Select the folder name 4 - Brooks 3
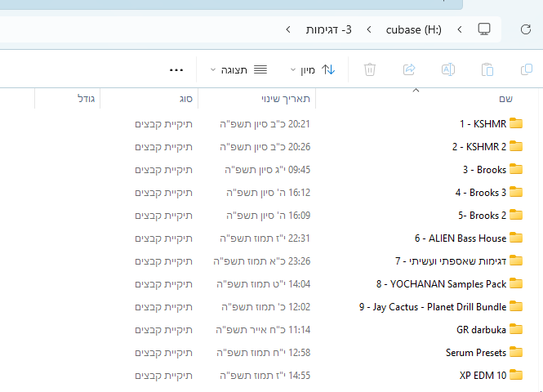This screenshot has height=392, width=543. point(481,192)
